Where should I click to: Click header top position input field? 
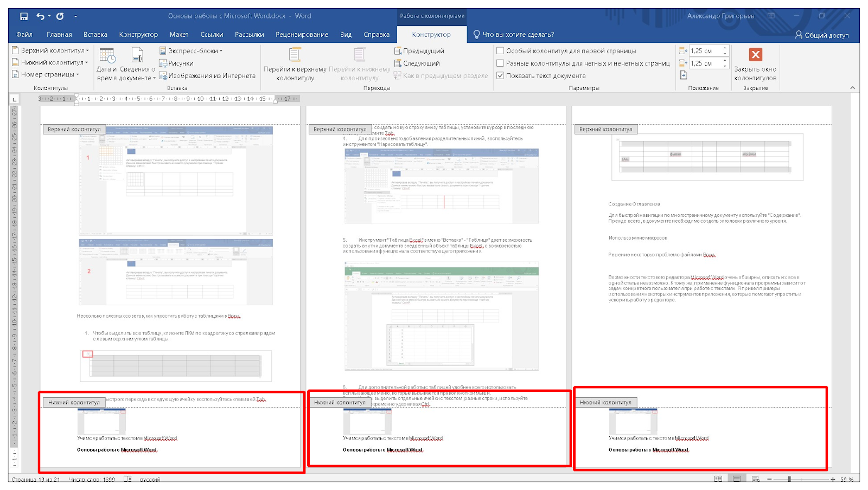[705, 51]
